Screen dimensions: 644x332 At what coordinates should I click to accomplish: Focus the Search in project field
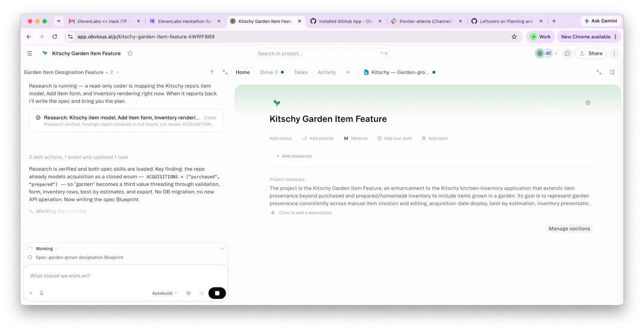click(322, 53)
